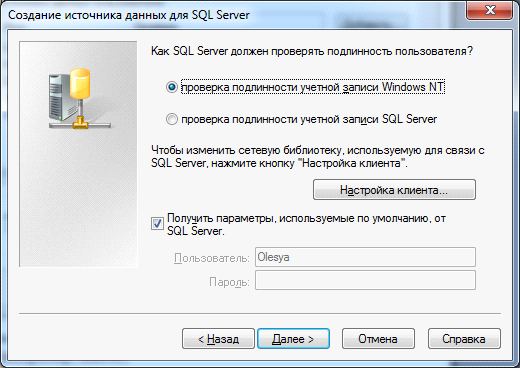Click the 'Пароль:' field label
The height and width of the screenshot is (368, 520).
click(x=230, y=282)
